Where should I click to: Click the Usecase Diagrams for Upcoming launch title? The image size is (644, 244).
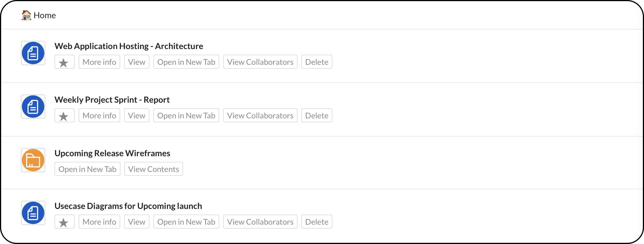(x=128, y=206)
